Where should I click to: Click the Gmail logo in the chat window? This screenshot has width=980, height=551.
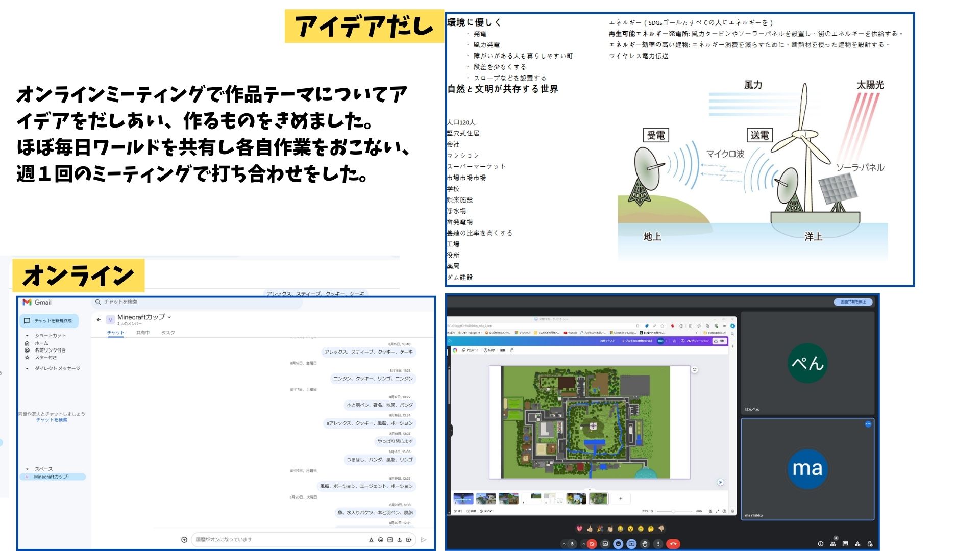pyautogui.click(x=37, y=302)
